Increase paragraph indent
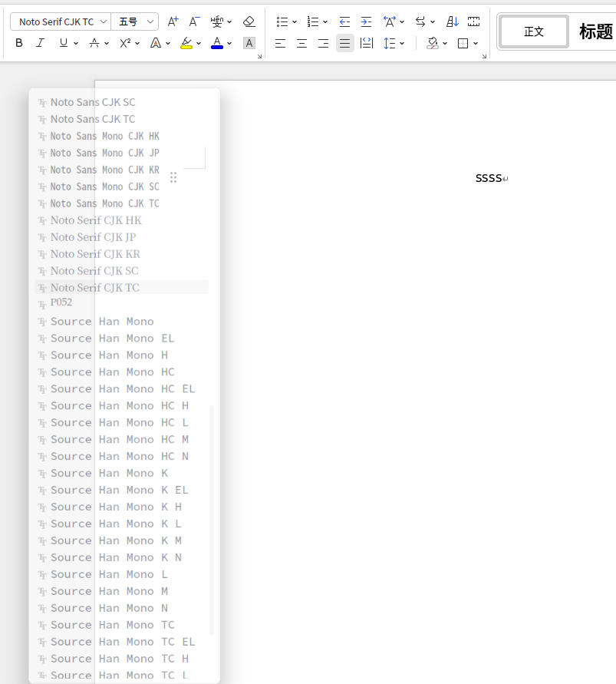The height and width of the screenshot is (684, 616). tap(366, 21)
